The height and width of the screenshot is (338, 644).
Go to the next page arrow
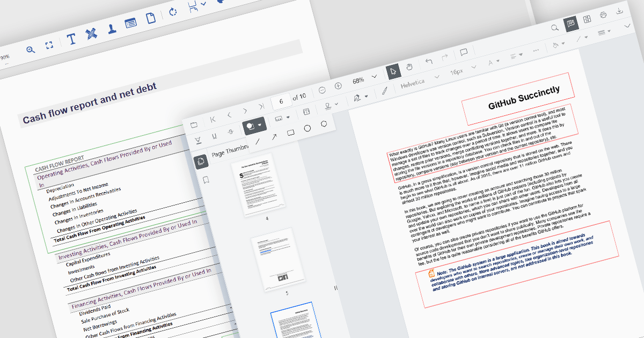[x=245, y=111]
